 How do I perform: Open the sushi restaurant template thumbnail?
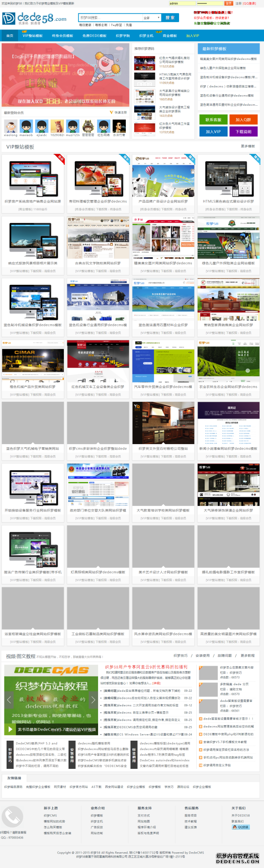point(98,178)
